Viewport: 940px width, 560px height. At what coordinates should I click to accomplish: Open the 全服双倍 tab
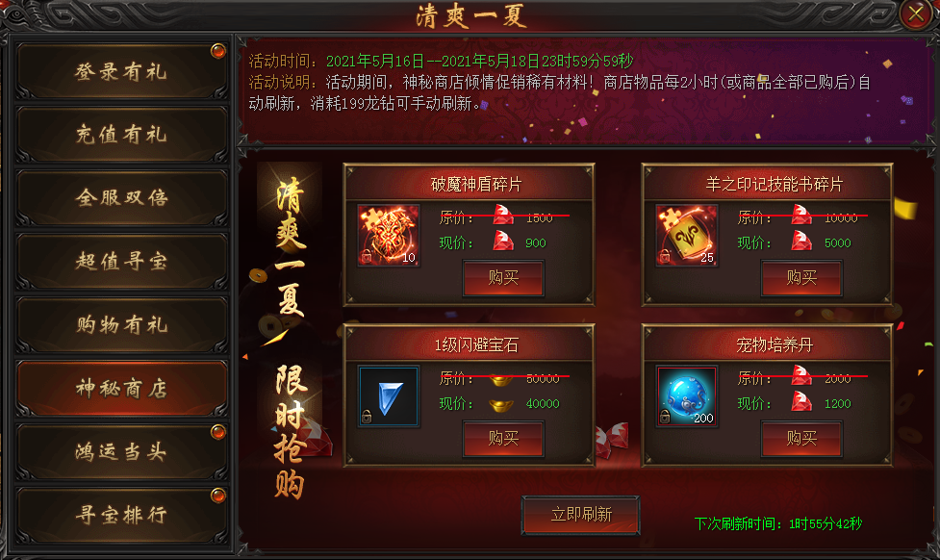click(121, 198)
